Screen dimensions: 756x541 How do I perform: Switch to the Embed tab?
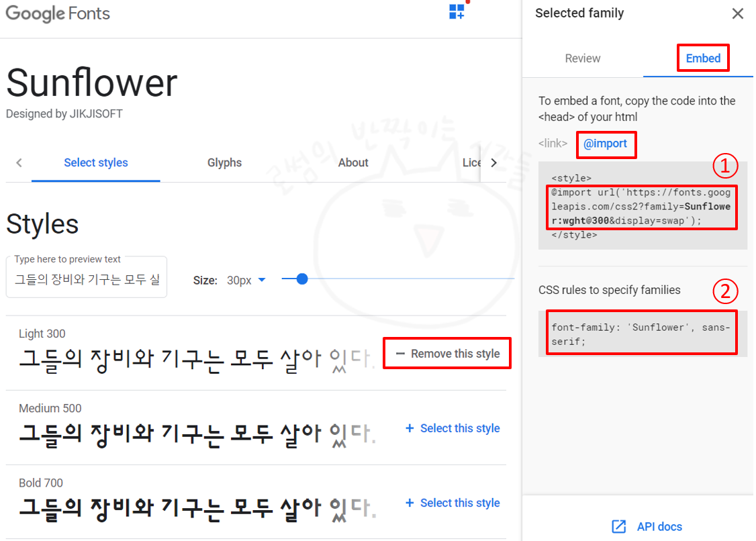703,58
